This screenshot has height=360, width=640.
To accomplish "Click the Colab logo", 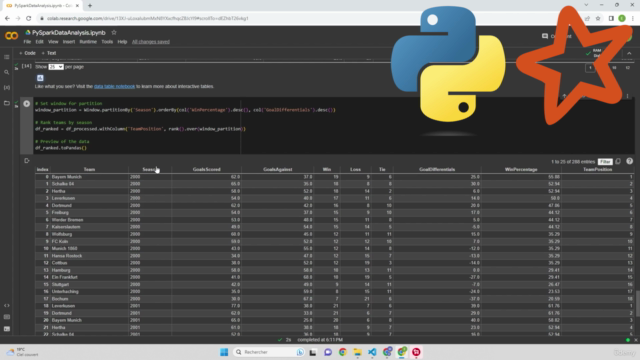I will click(x=11, y=36).
